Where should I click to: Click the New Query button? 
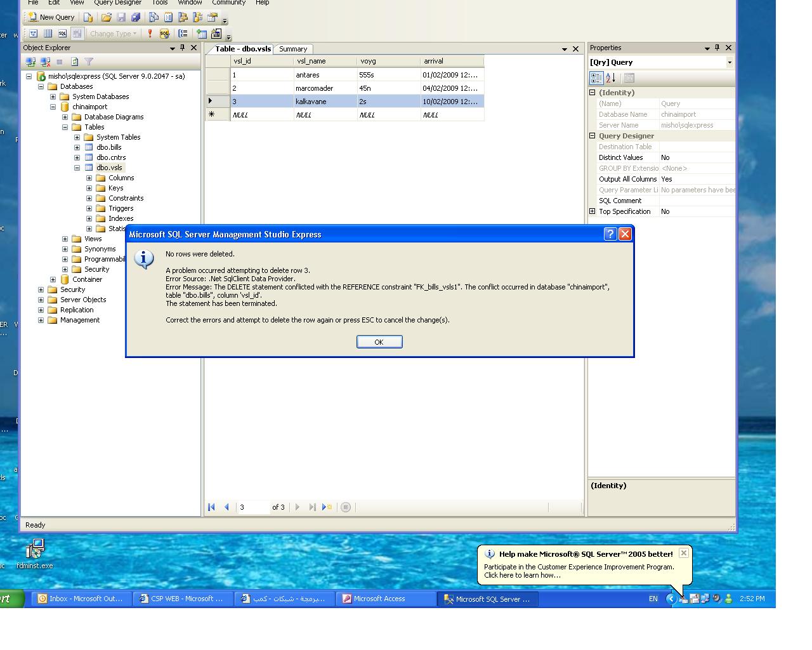point(51,17)
